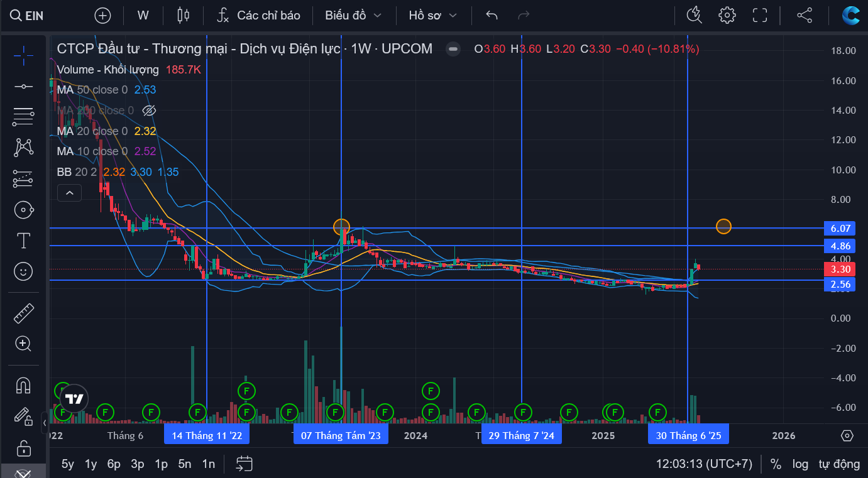868x478 pixels.
Task: Open symbol search for EIN
Action: pos(27,16)
